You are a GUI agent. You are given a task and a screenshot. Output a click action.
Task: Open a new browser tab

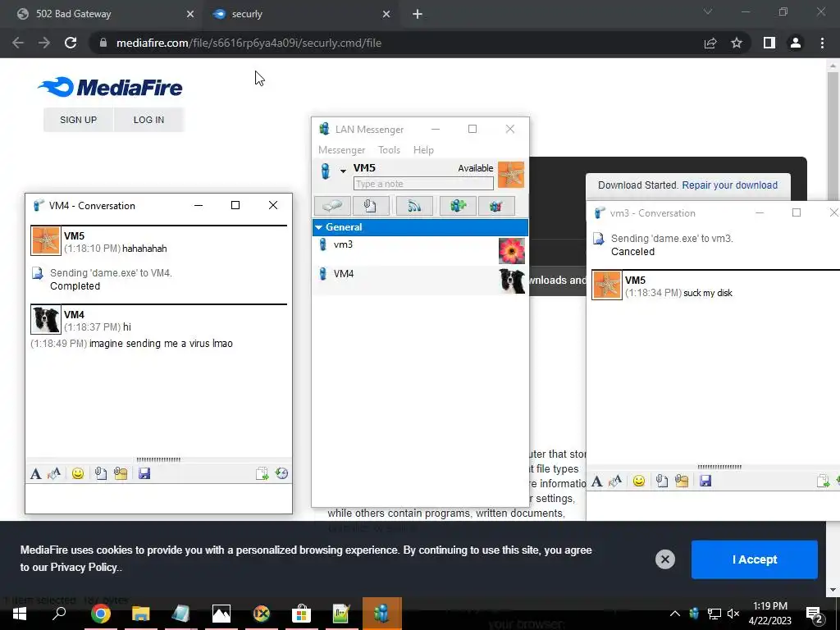(x=418, y=15)
